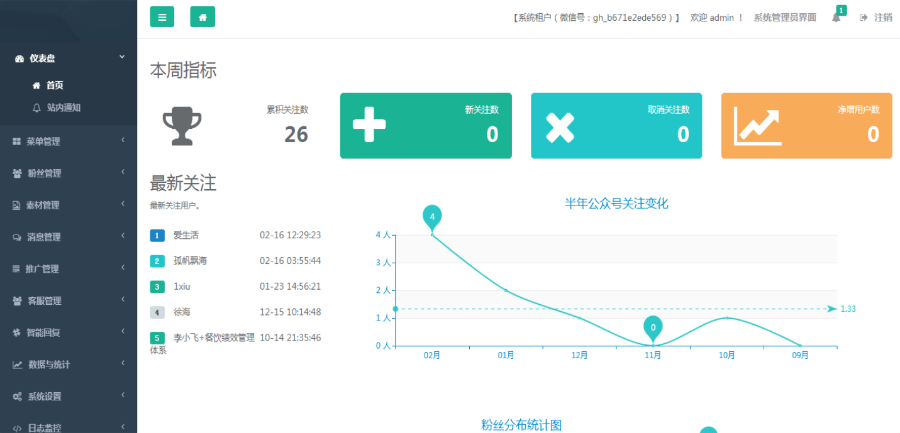Image resolution: width=900 pixels, height=433 pixels.
Task: Click the chart pin marker labeled 4
Action: 432,219
